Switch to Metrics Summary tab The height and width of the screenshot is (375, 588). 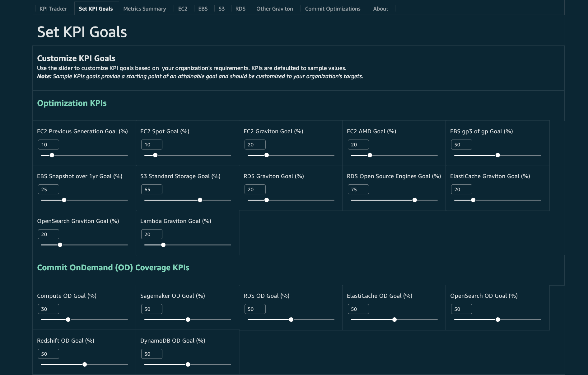145,9
